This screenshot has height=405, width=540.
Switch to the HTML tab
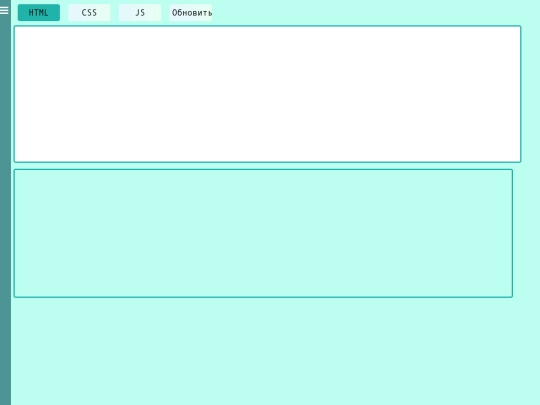[39, 13]
